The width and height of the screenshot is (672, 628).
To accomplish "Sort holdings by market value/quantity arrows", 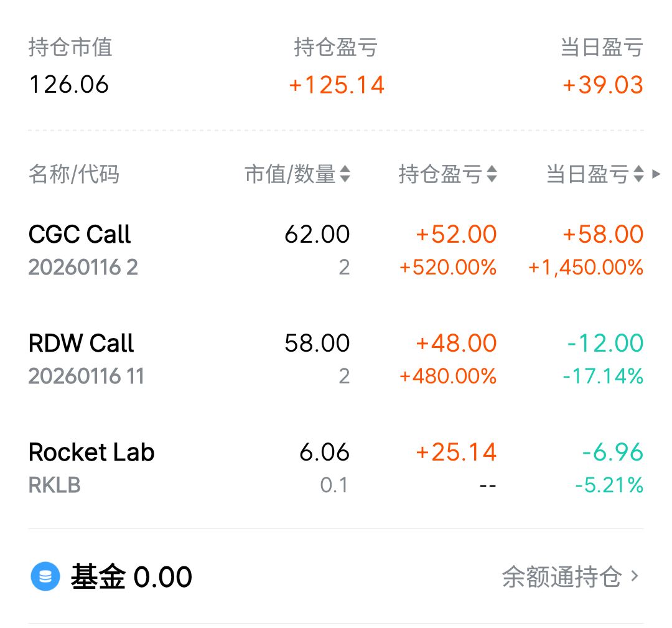I will click(345, 175).
